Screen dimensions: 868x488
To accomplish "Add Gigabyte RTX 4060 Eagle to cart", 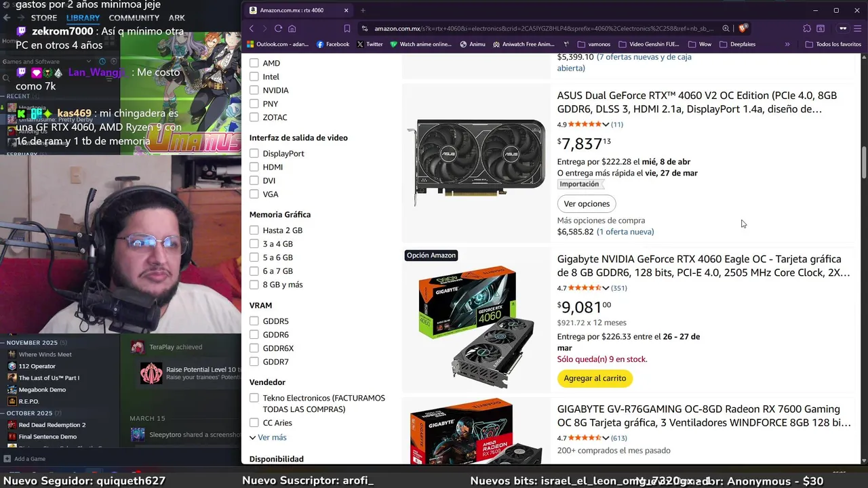I will pos(595,378).
